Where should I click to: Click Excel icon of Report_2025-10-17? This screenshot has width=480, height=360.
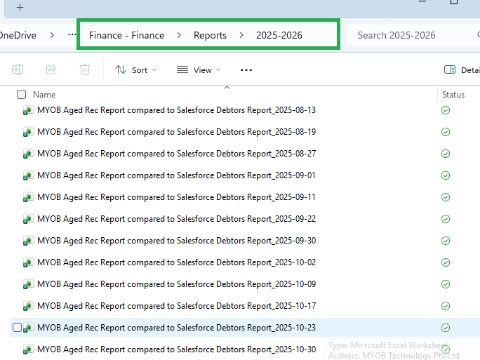28,306
